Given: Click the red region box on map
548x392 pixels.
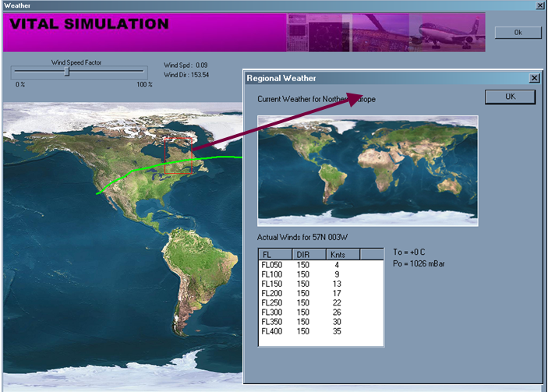Looking at the screenshot, I should [x=179, y=155].
